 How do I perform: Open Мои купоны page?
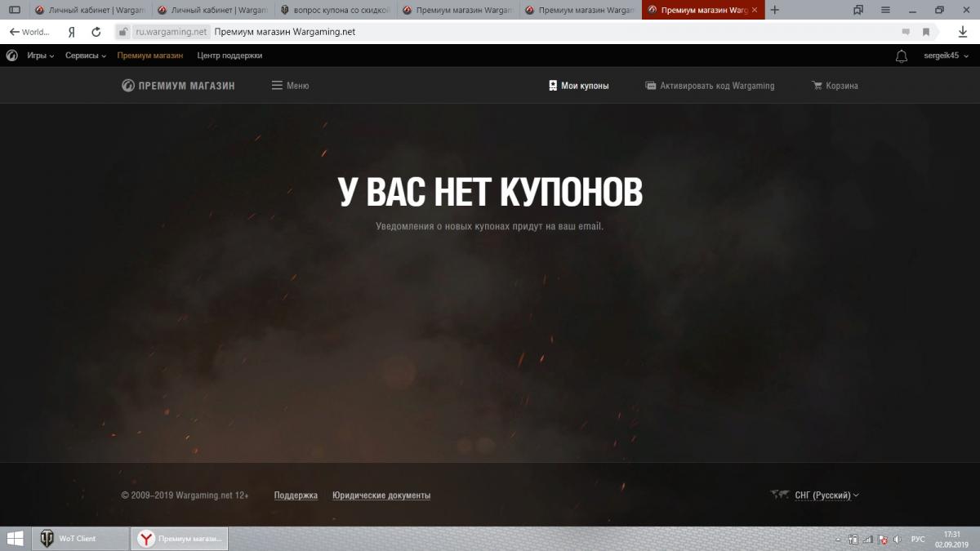578,85
